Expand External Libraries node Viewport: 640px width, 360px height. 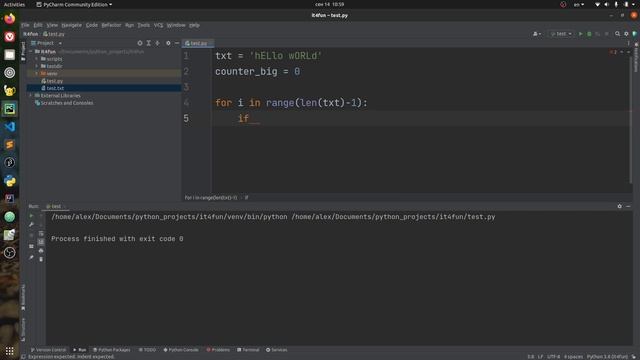coord(31,96)
